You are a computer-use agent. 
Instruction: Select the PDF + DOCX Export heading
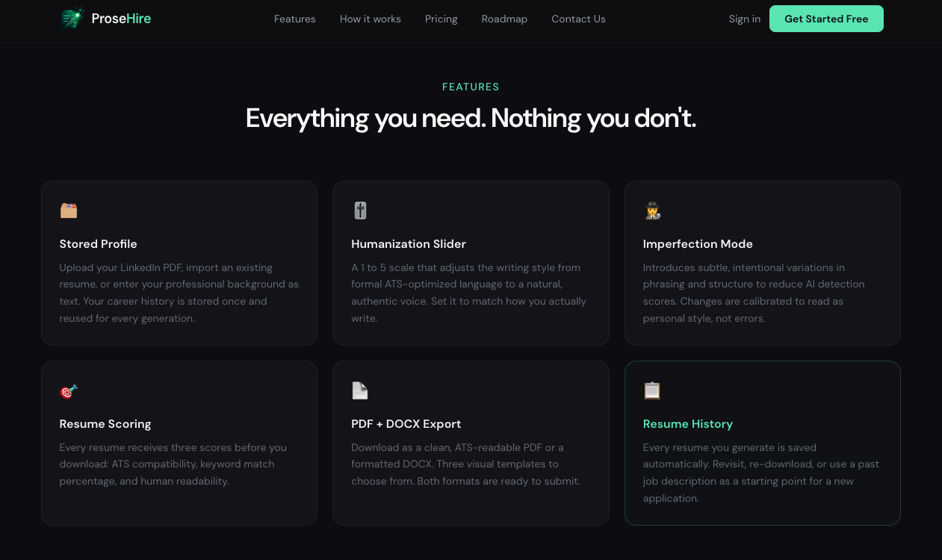(x=406, y=424)
